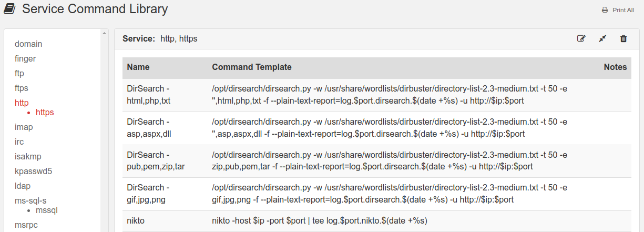Select the mssql sub-item
The image size is (644, 232).
tap(46, 210)
